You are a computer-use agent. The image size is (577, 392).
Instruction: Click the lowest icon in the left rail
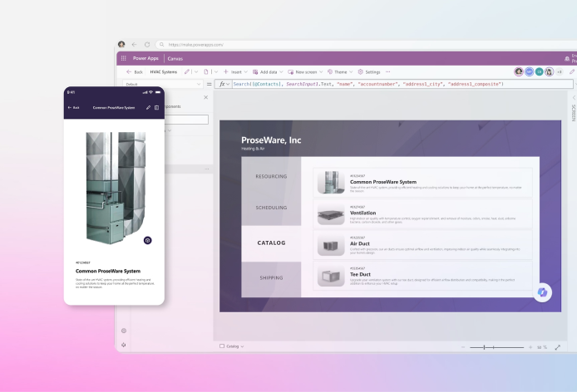[x=124, y=345]
